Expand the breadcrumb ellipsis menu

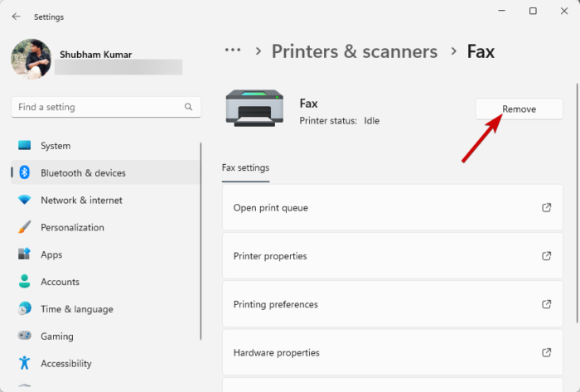click(234, 51)
